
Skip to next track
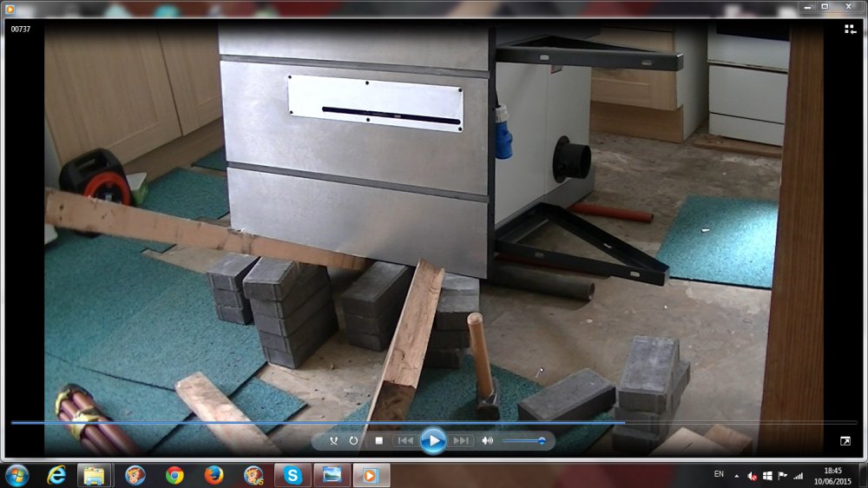[x=460, y=441]
